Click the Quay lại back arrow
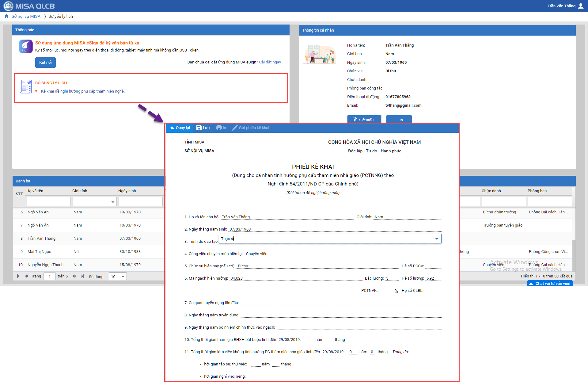This screenshot has height=382, width=588. tap(172, 128)
